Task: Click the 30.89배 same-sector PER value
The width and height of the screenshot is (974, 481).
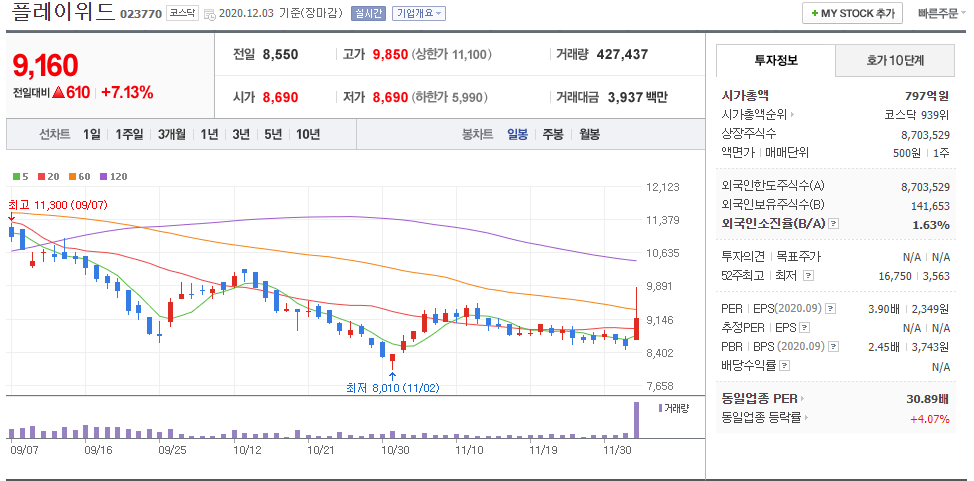Action: [928, 399]
